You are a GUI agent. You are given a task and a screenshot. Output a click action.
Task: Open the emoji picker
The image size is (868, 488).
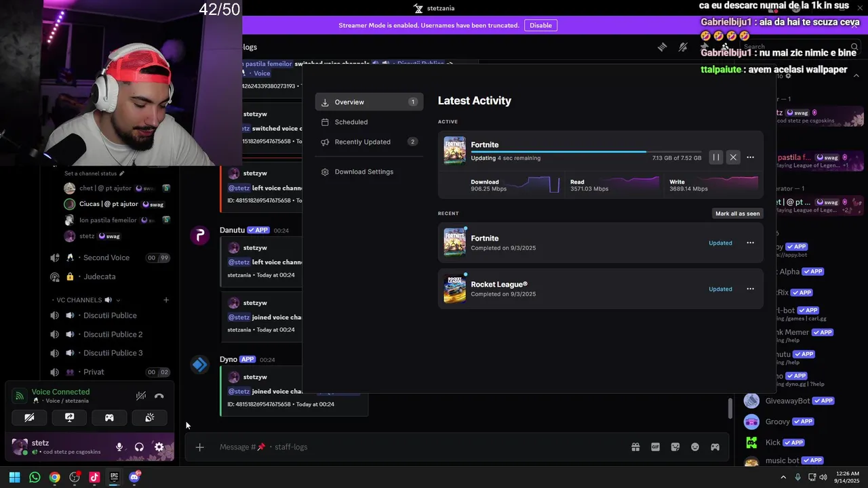[x=695, y=447]
